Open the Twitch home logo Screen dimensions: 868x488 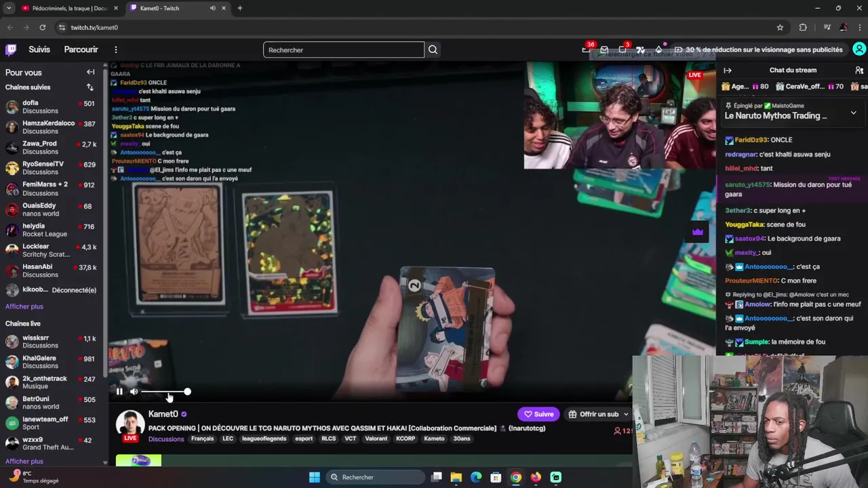click(11, 49)
